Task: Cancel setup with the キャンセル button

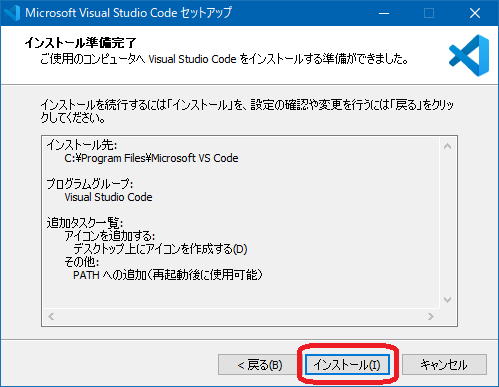Action: 444,365
